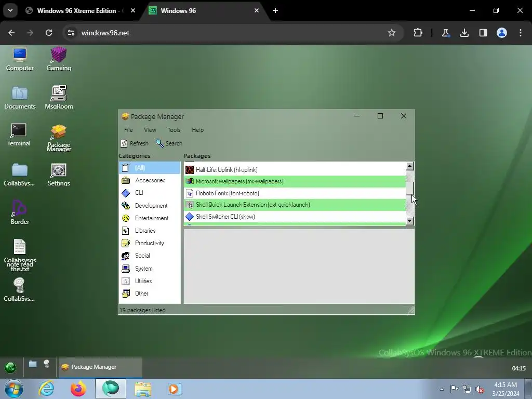Toggle the browser side panel
Viewport: 532px width, 399px height.
tap(483, 33)
